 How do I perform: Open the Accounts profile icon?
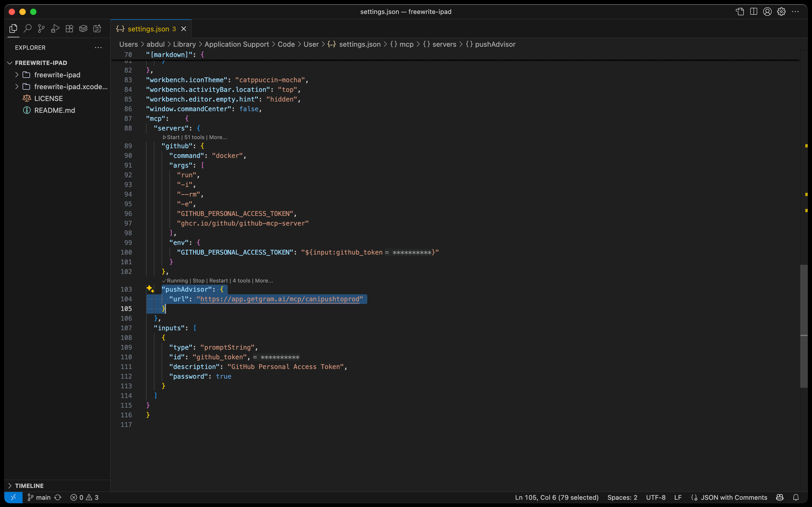click(x=767, y=12)
